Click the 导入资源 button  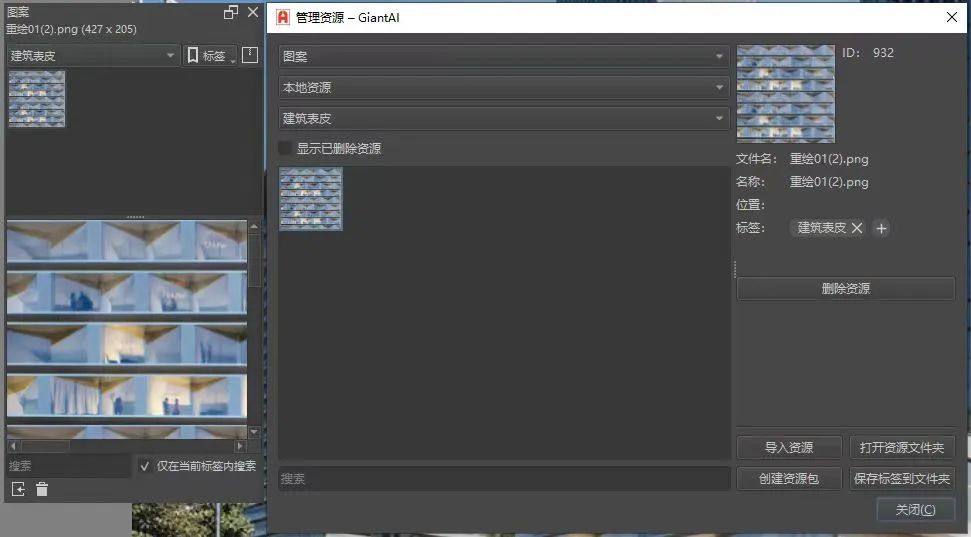pos(789,447)
